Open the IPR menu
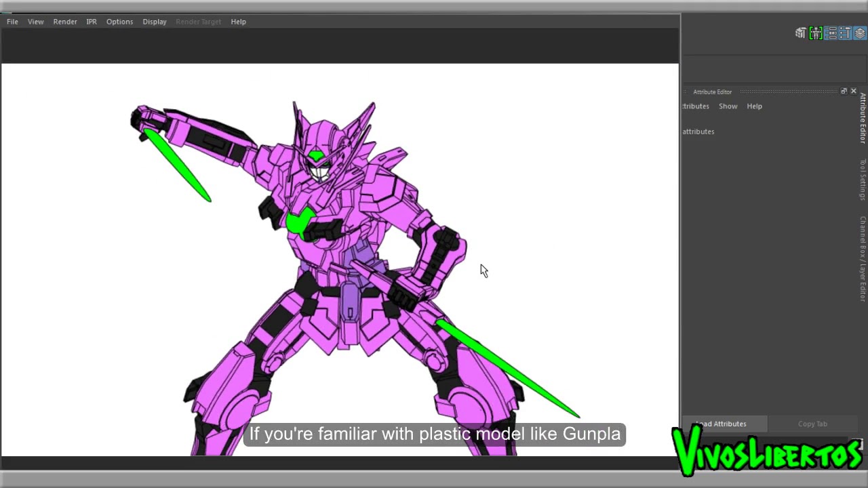Image resolution: width=868 pixels, height=488 pixels. pyautogui.click(x=92, y=22)
